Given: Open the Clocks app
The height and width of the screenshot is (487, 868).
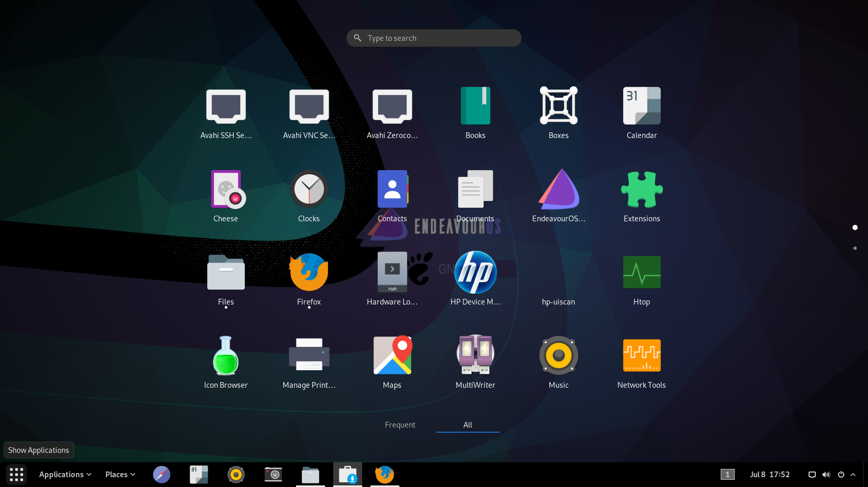Looking at the screenshot, I should click(309, 196).
